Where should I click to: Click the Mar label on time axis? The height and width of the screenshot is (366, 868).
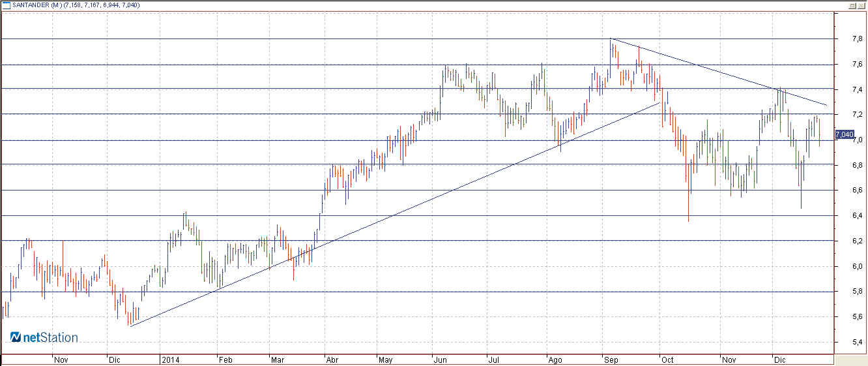tap(277, 359)
